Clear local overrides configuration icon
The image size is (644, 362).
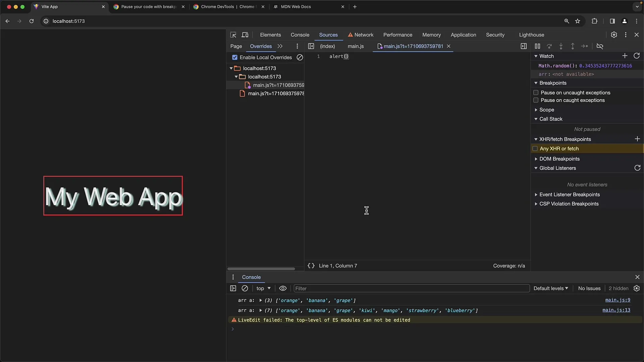(x=300, y=57)
